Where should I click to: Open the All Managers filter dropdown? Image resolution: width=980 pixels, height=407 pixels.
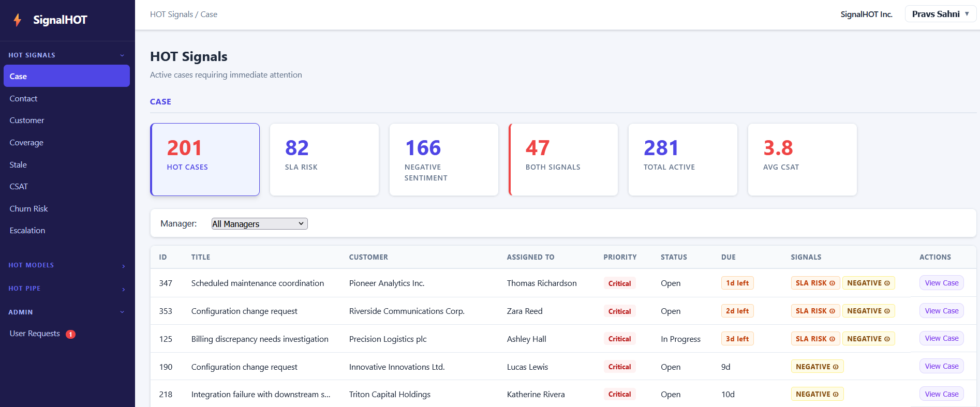tap(259, 223)
